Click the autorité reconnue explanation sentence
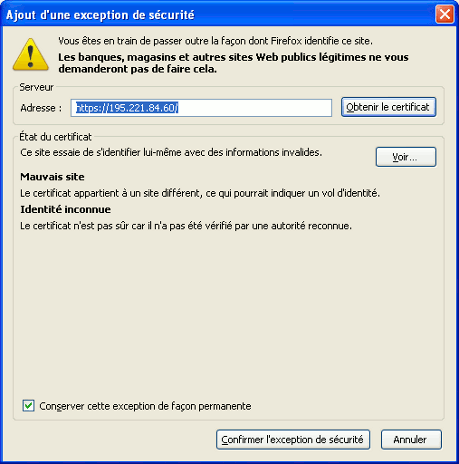The height and width of the screenshot is (464, 459). click(x=186, y=226)
